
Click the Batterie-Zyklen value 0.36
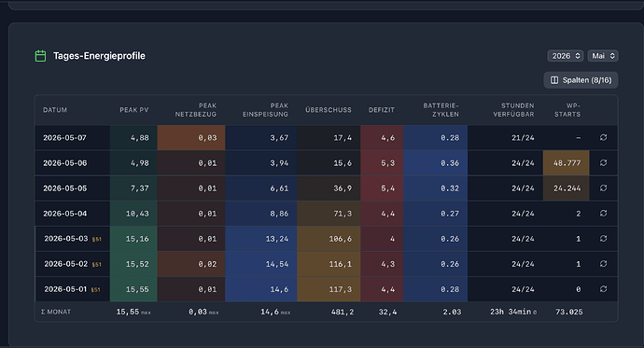tap(450, 163)
